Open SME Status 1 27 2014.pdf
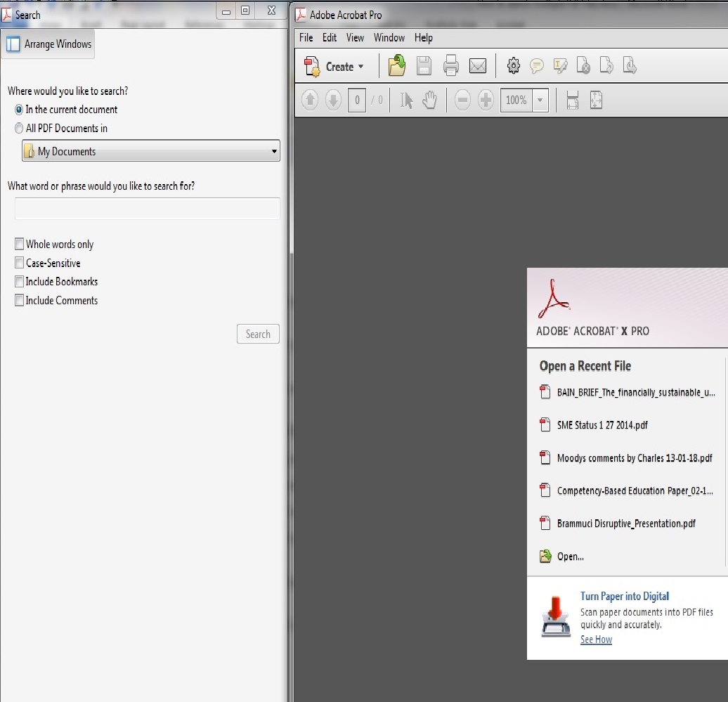728x702 pixels. point(602,425)
